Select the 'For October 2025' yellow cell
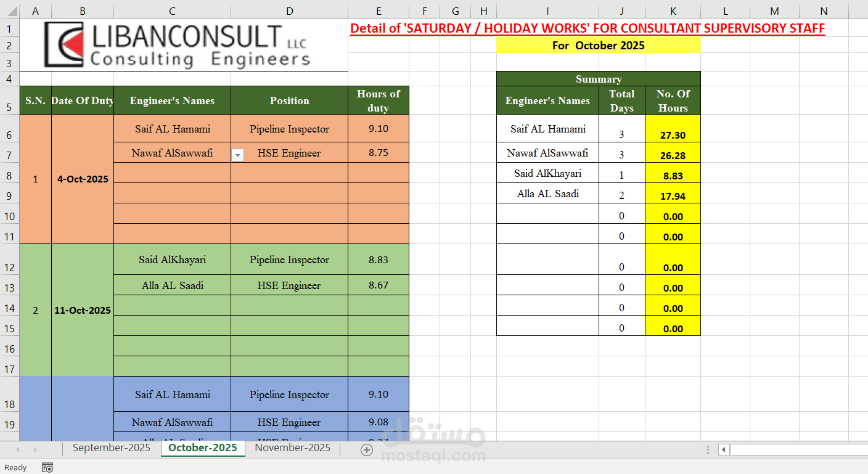Screen dimensions: 868x474 [x=599, y=45]
